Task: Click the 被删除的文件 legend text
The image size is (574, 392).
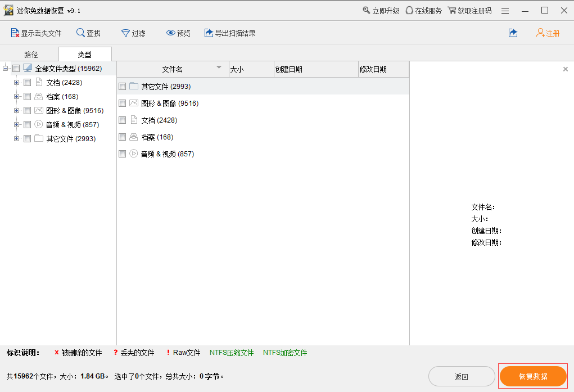Action: 82,353
